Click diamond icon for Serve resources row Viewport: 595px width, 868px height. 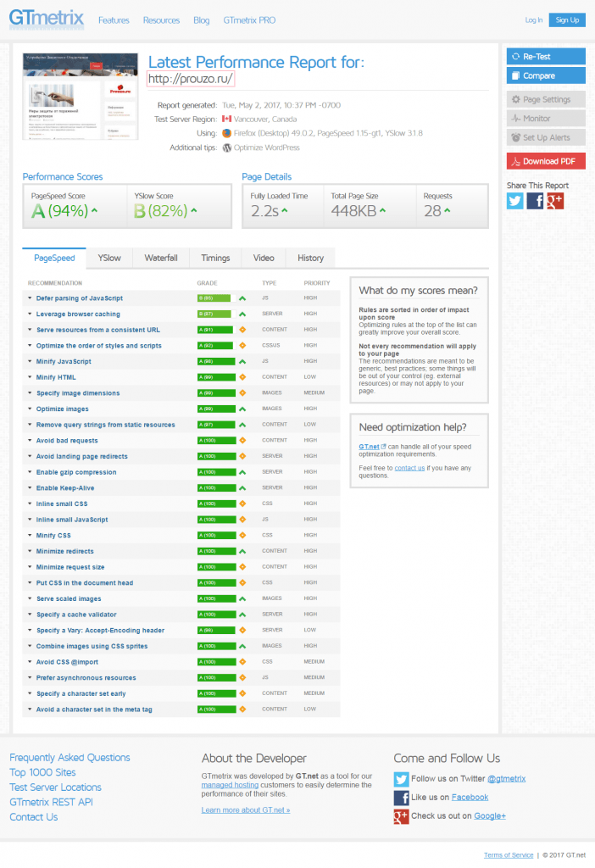pos(242,330)
